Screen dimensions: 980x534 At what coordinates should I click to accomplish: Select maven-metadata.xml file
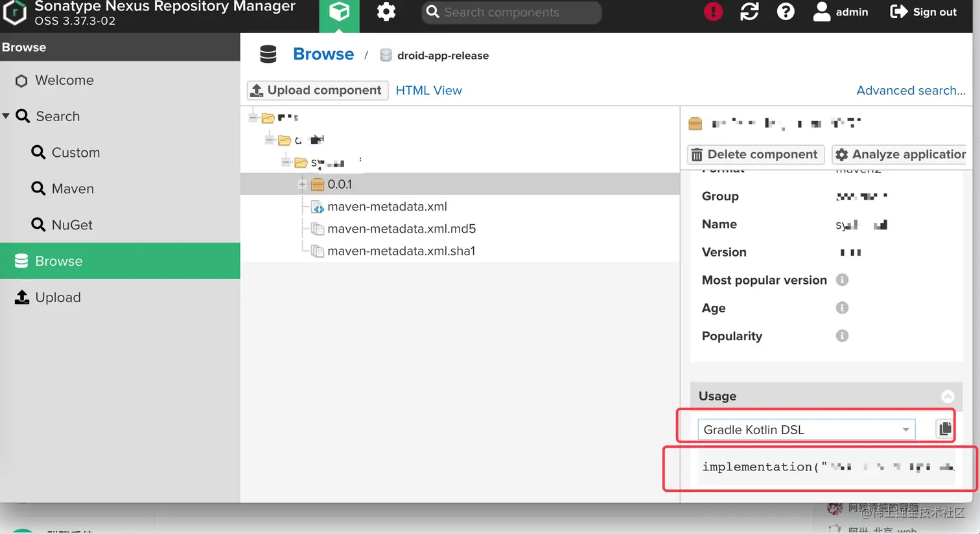(x=388, y=207)
